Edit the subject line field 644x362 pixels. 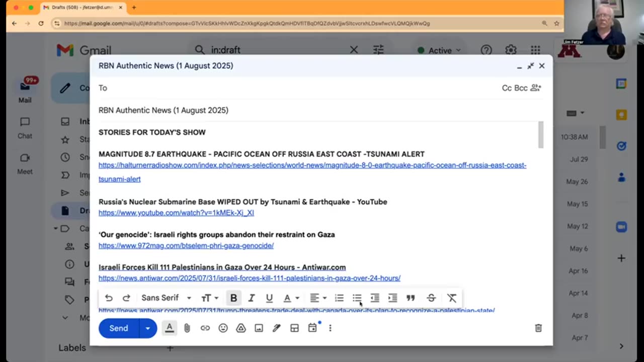pyautogui.click(x=320, y=110)
